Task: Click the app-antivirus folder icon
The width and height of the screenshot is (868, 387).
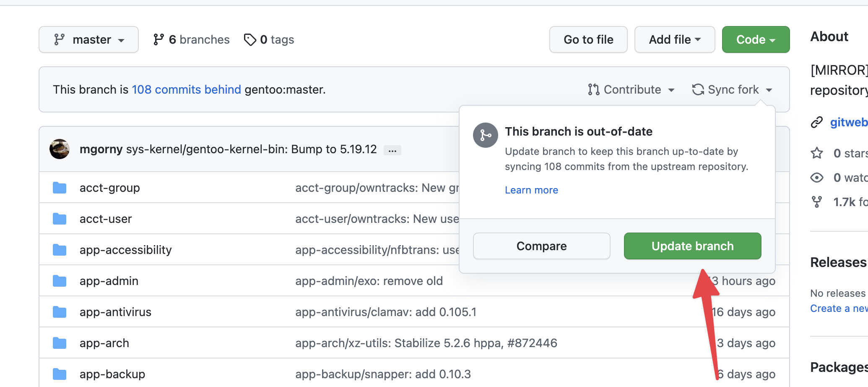Action: 60,312
